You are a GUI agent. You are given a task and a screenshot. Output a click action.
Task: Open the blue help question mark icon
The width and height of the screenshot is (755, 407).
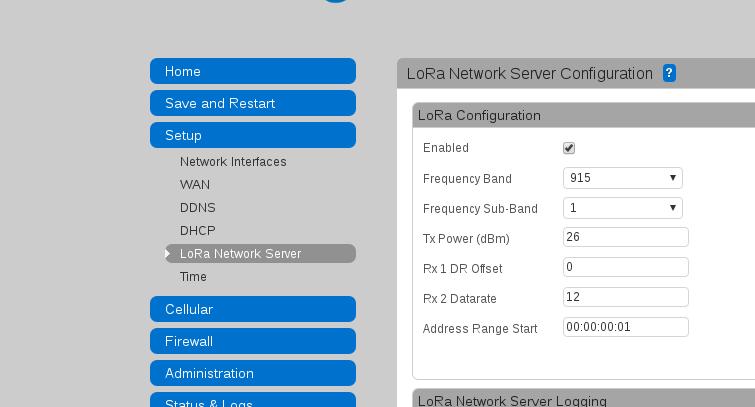pos(669,73)
